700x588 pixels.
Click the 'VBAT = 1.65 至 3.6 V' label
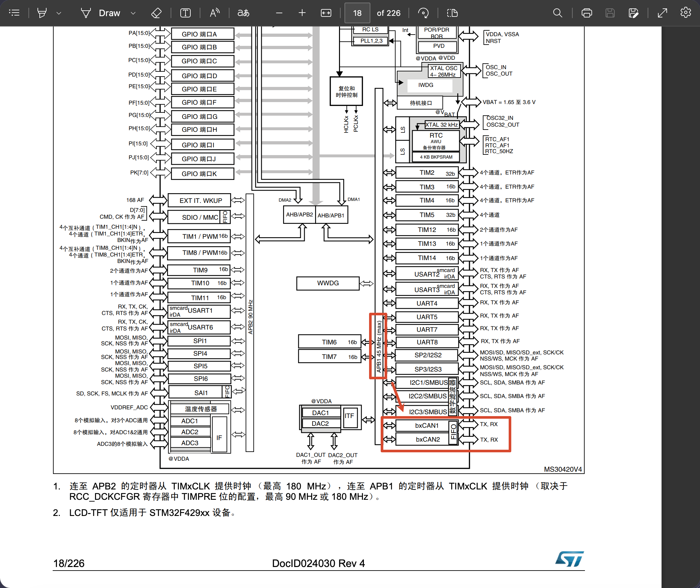[509, 102]
